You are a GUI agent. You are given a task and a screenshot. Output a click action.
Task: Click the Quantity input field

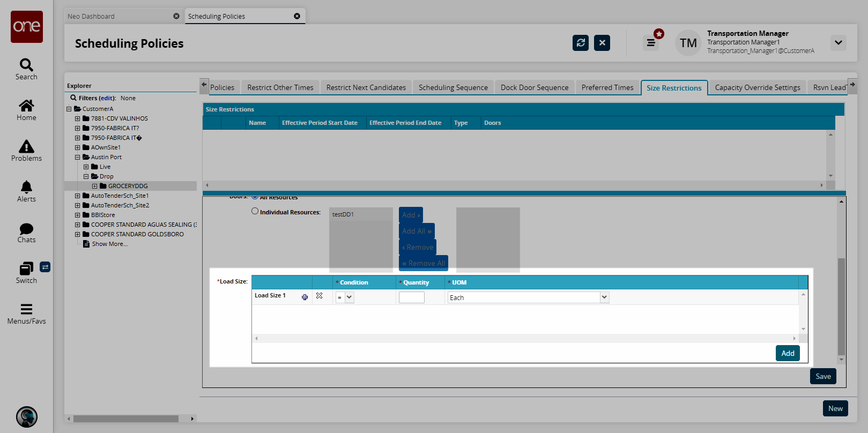(x=412, y=297)
